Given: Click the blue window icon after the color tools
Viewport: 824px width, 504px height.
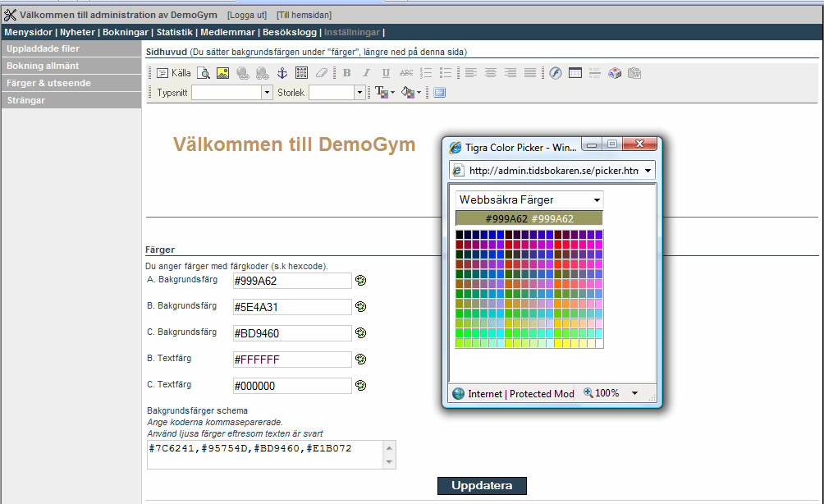Looking at the screenshot, I should coord(440,93).
